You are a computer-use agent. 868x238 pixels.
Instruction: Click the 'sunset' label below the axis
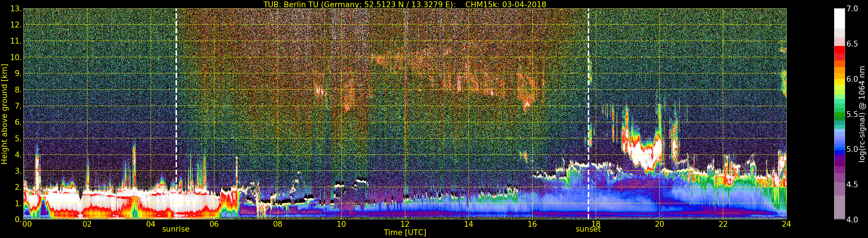[x=588, y=229]
